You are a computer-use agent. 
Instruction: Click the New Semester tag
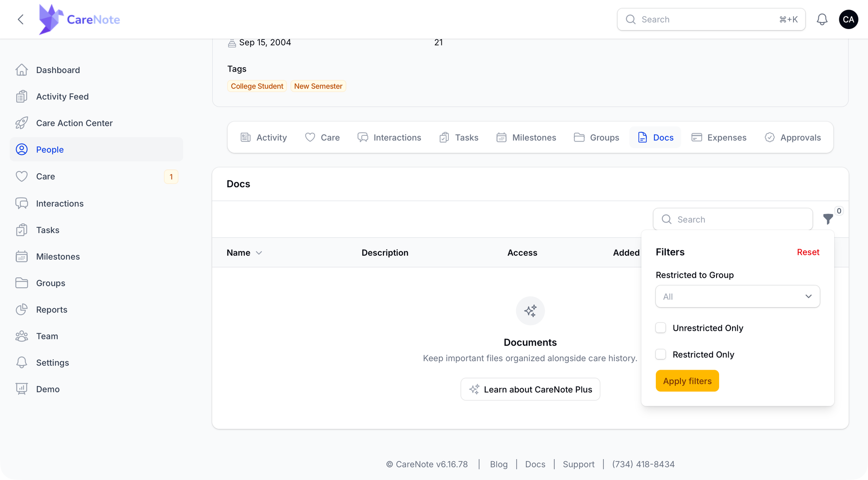click(x=318, y=86)
